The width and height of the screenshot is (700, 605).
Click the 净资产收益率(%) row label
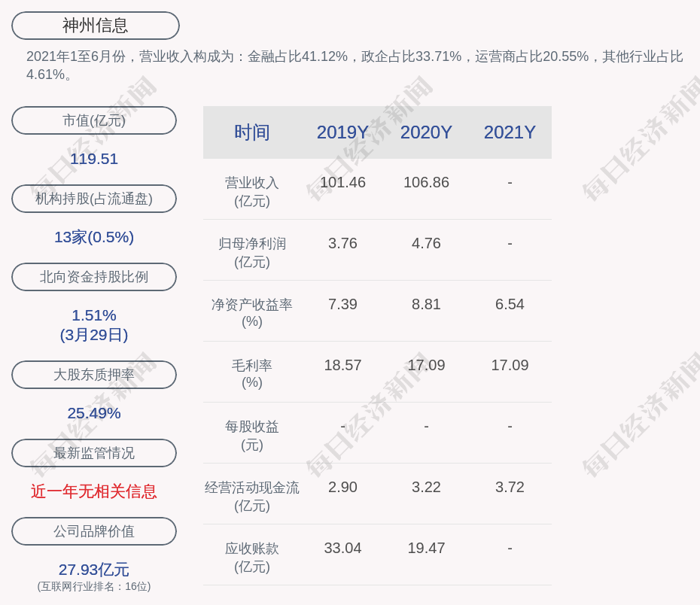(x=252, y=313)
